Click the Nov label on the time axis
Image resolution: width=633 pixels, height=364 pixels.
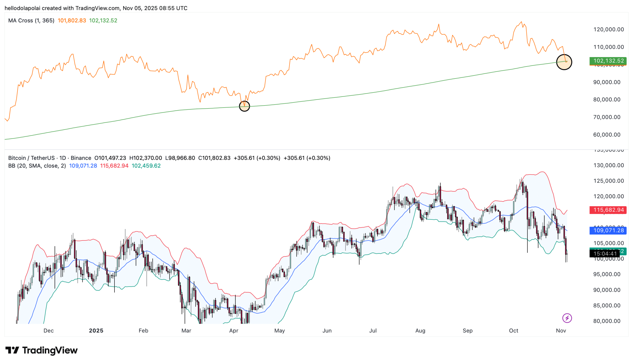tap(561, 330)
